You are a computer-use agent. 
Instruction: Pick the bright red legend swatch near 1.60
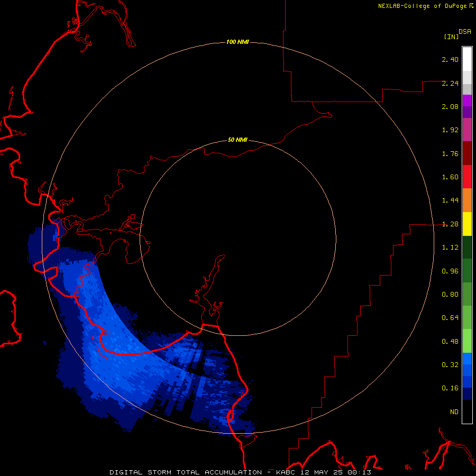point(467,177)
